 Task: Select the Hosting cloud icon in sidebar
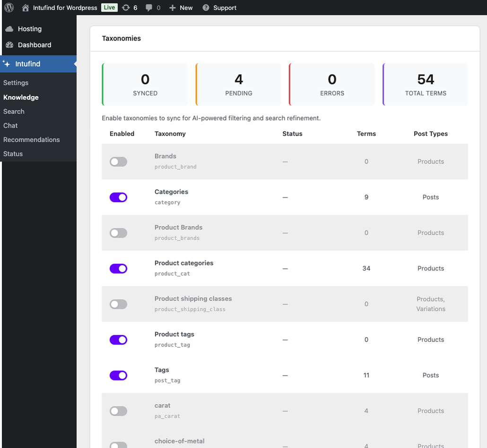click(x=9, y=28)
